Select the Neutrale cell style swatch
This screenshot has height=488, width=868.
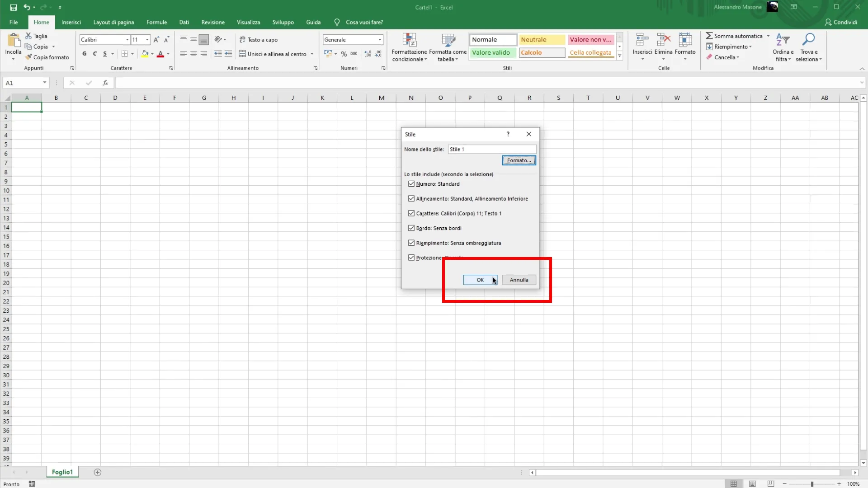542,40
